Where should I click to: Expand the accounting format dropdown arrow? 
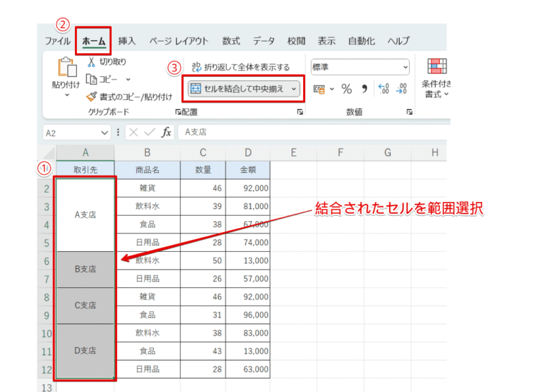332,89
